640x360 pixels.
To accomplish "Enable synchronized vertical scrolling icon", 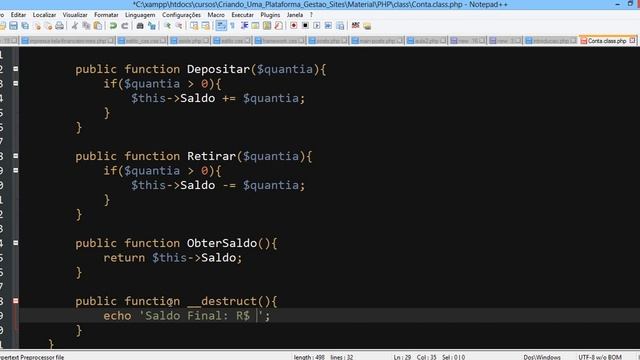I will tap(194, 26).
